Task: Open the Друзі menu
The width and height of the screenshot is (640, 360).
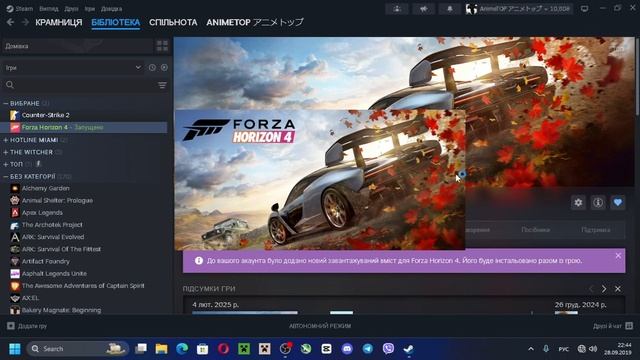Action: tap(71, 9)
